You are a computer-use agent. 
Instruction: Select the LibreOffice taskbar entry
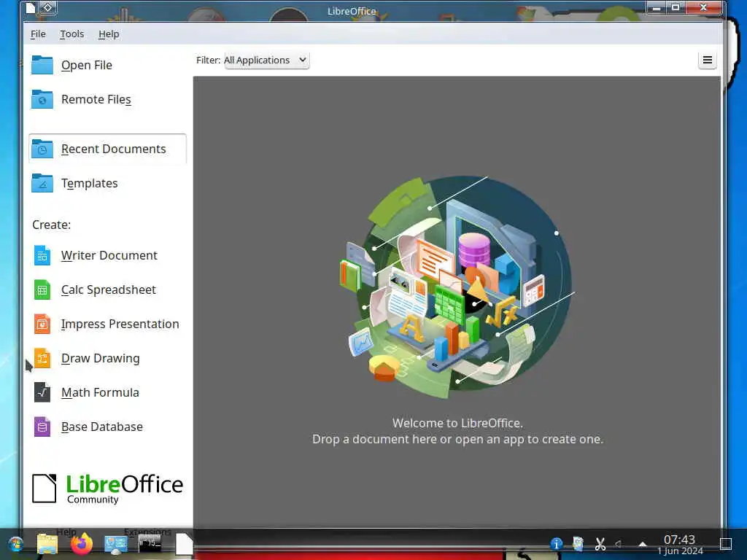point(184,543)
